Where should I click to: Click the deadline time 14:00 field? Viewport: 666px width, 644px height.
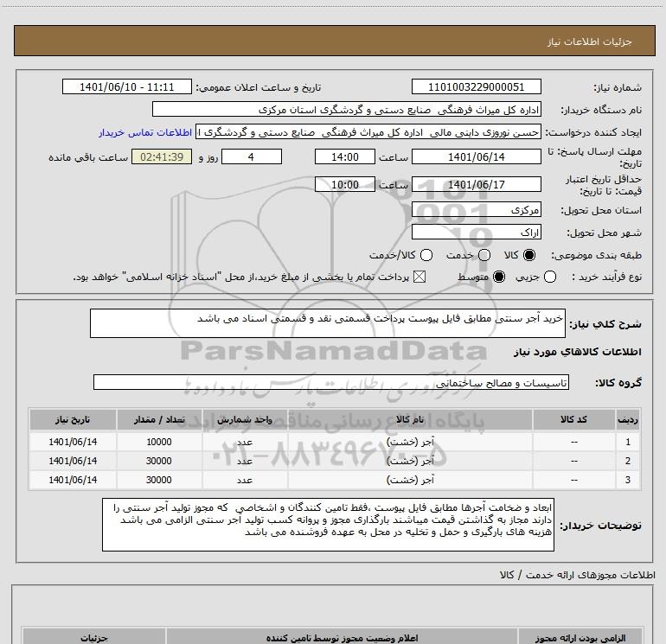[345, 156]
